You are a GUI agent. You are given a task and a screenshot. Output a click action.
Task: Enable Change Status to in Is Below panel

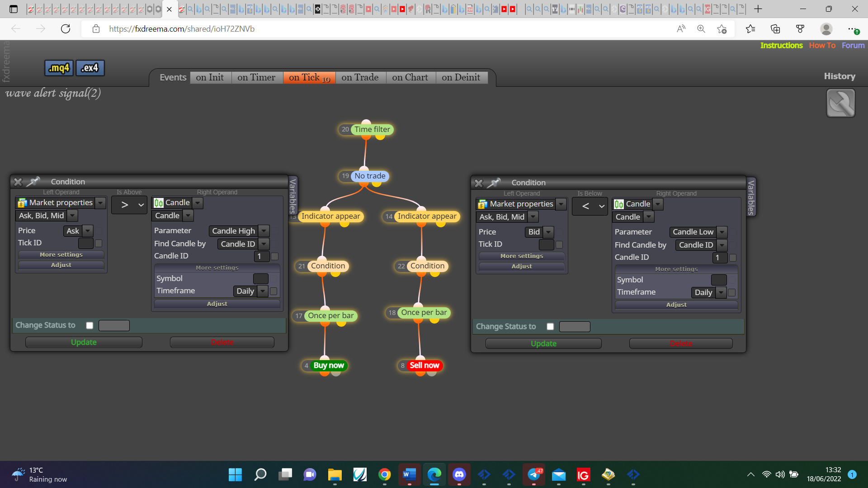[550, 327]
